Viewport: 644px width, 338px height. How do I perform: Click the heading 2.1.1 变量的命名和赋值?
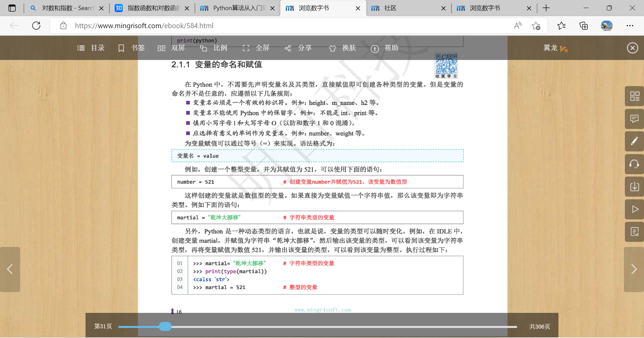coord(217,64)
